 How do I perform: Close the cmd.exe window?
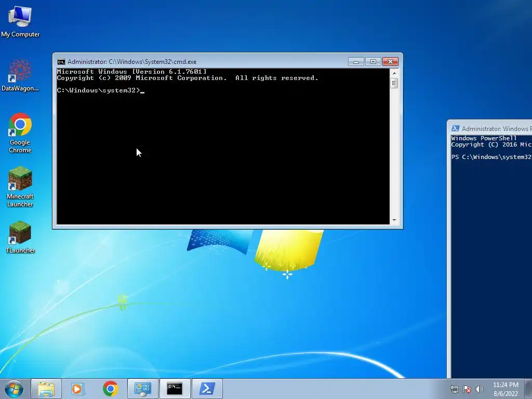(x=390, y=62)
